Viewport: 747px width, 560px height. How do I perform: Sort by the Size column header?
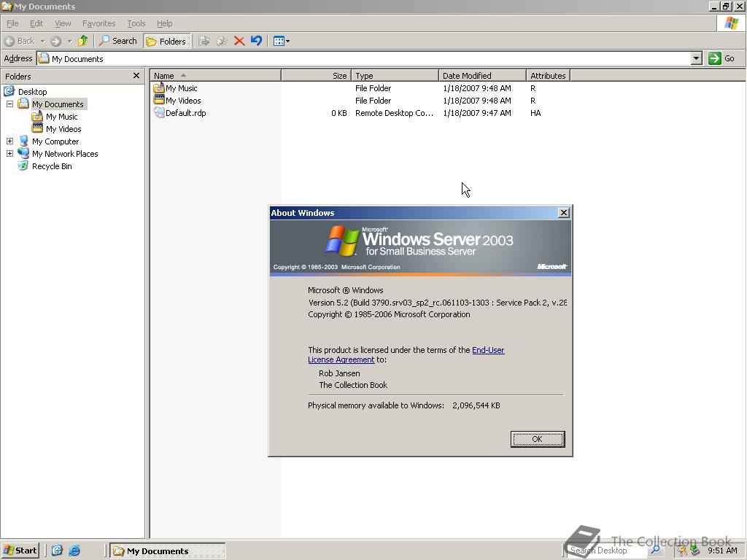coord(317,76)
